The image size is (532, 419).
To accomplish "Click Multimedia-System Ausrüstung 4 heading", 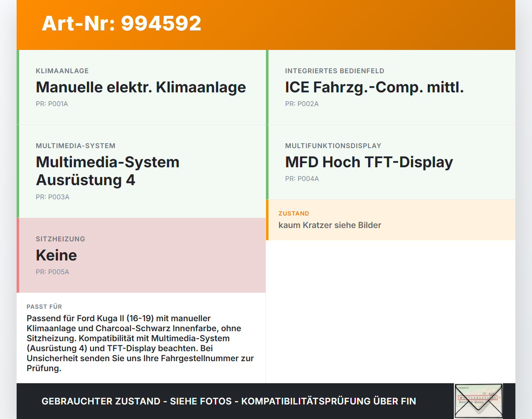I will pos(108,171).
